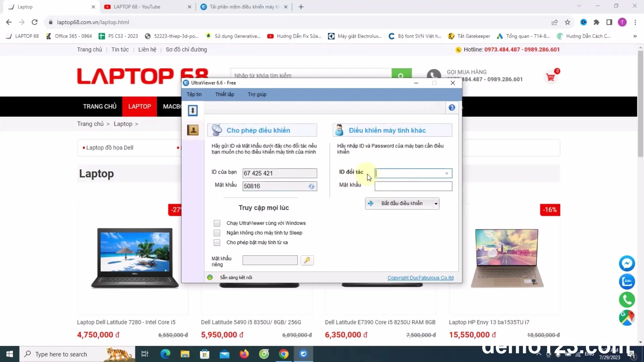Refresh the UltraViewer password
Screen dimensions: 644x362
(x=312, y=186)
